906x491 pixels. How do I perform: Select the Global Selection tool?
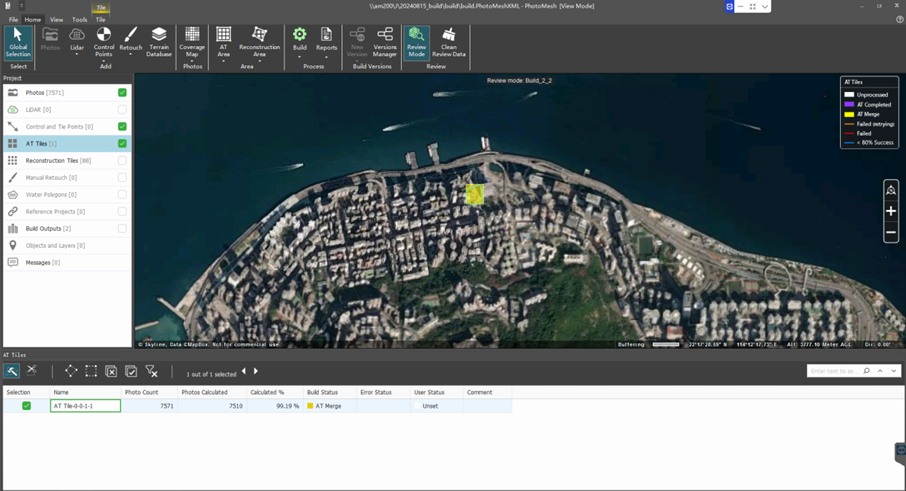[18, 41]
